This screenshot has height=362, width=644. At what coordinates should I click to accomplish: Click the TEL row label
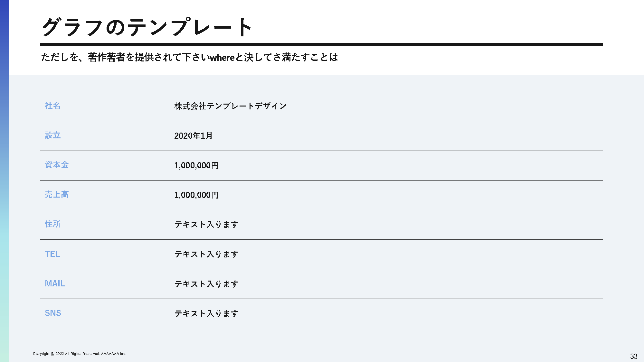pos(52,254)
